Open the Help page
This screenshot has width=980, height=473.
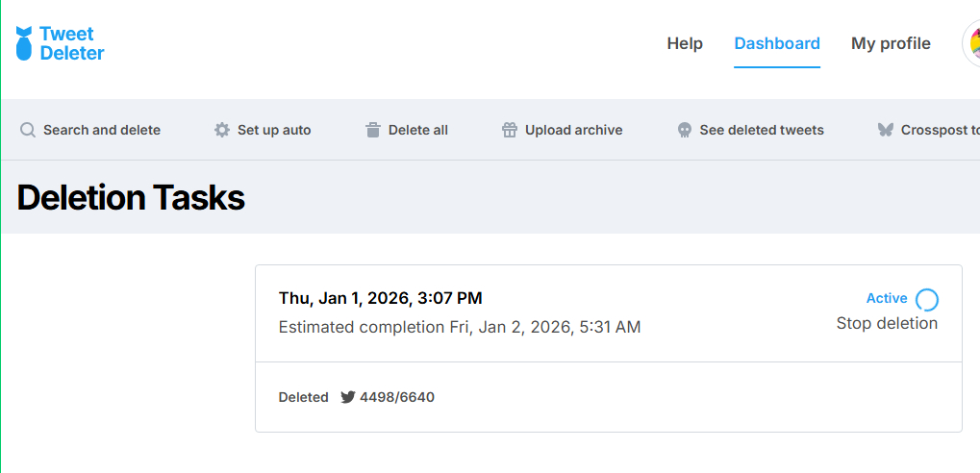click(x=685, y=43)
